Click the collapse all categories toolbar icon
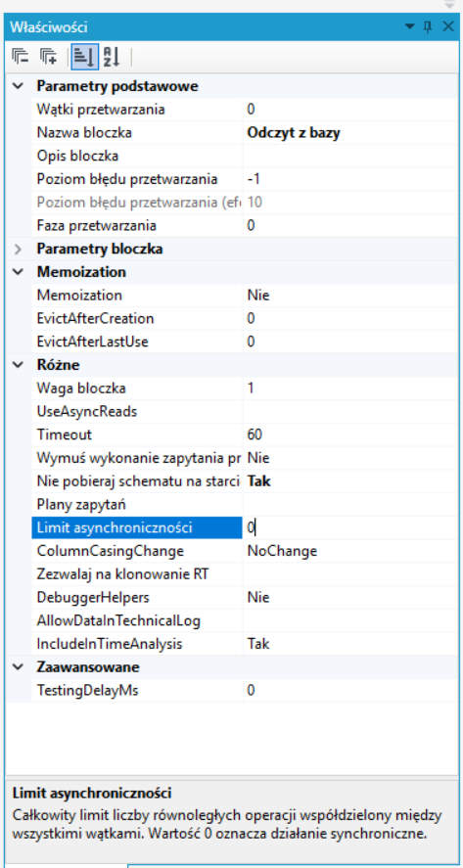 point(21,57)
